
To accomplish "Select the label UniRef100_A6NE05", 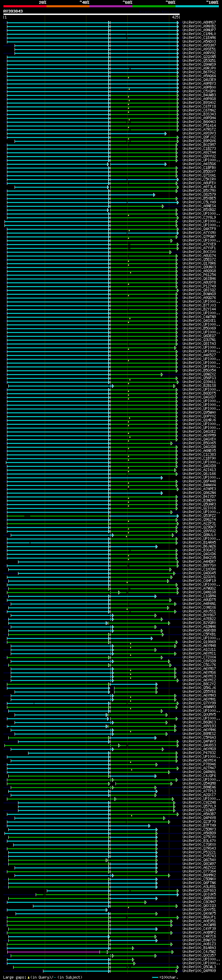I will (x=199, y=451).
